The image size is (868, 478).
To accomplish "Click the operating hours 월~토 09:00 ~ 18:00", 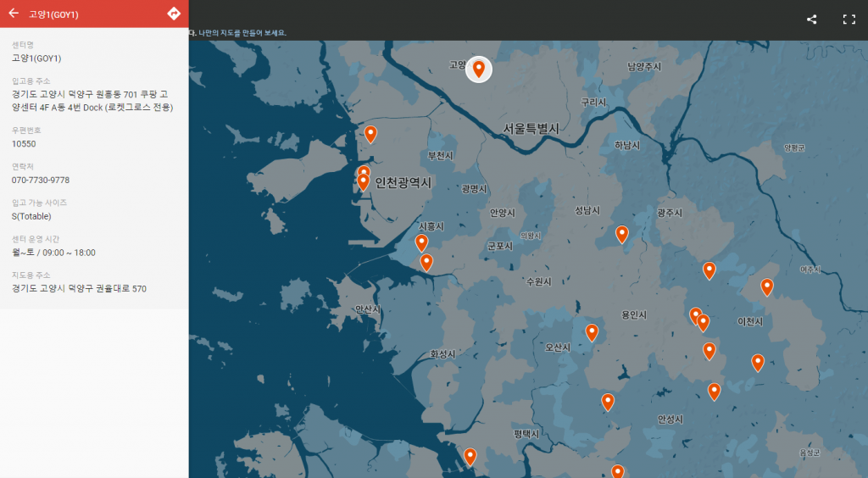I will tap(53, 253).
